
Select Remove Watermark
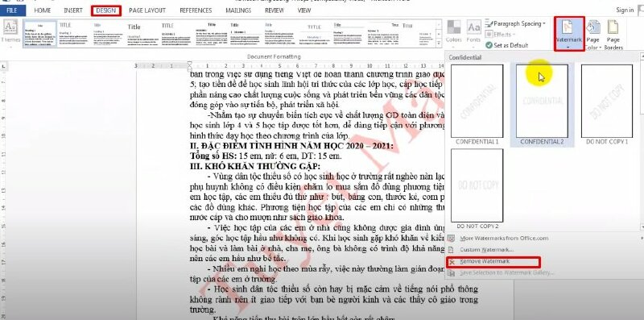493,262
